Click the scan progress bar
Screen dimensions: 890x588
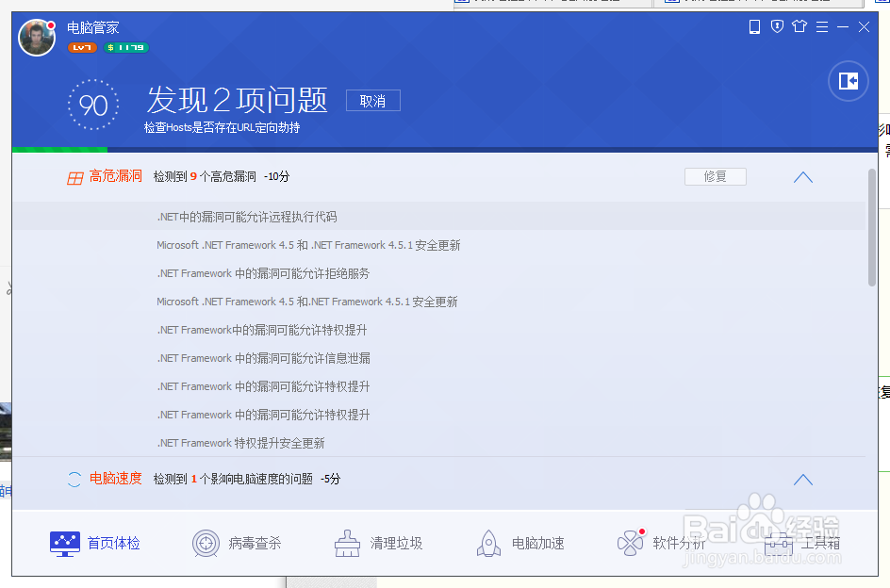(445, 150)
